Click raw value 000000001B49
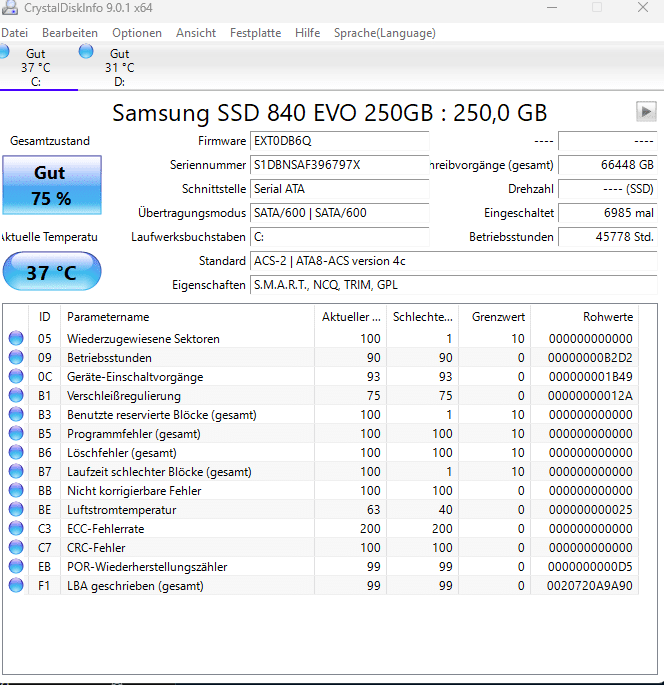 (x=590, y=377)
